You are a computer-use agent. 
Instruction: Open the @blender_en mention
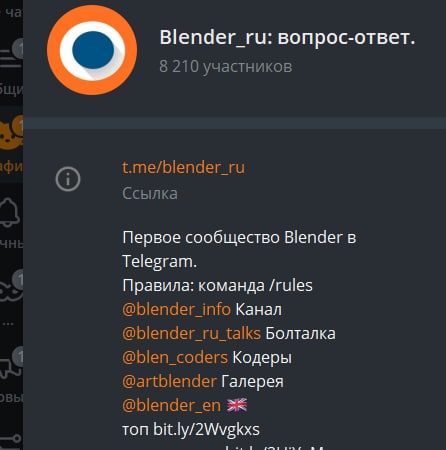point(171,405)
